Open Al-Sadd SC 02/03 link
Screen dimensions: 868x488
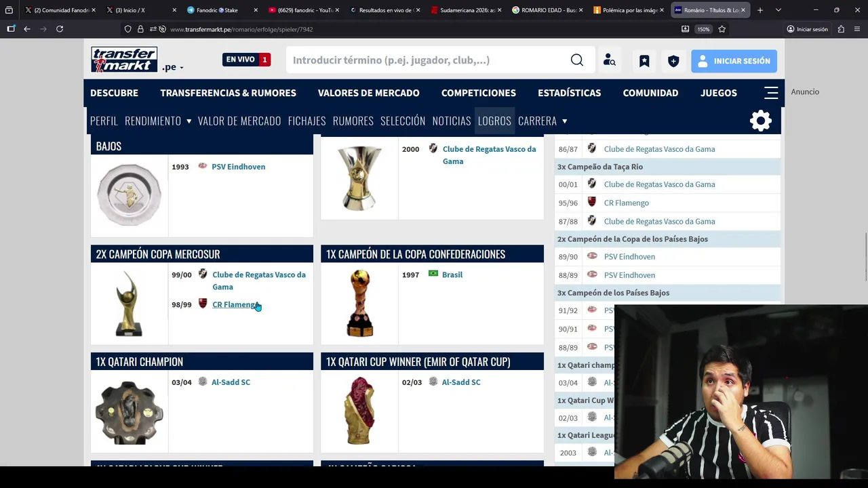tap(461, 382)
